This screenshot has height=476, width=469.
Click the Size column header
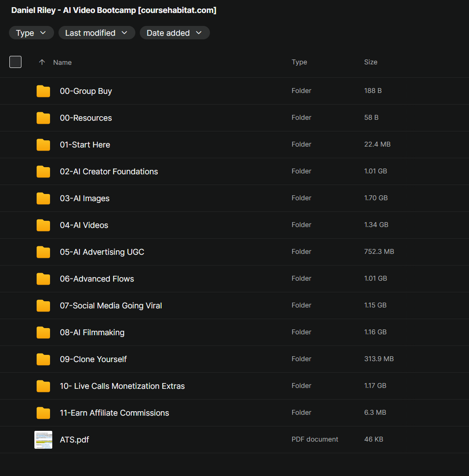pyautogui.click(x=371, y=62)
